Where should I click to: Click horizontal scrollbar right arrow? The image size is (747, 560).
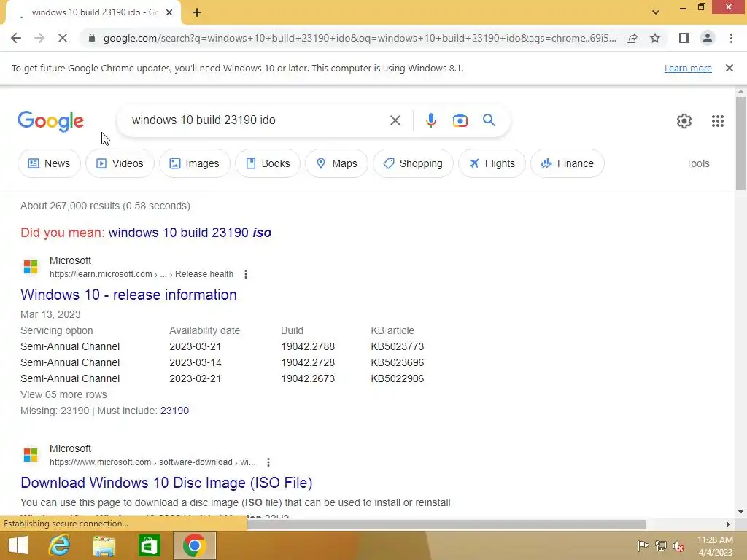[x=729, y=524]
